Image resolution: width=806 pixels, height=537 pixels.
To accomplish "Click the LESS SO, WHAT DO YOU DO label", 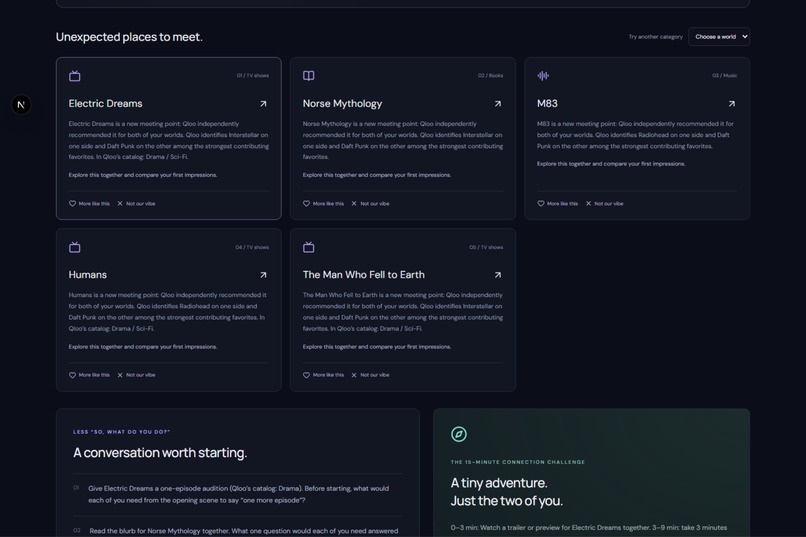I will 121,432.
